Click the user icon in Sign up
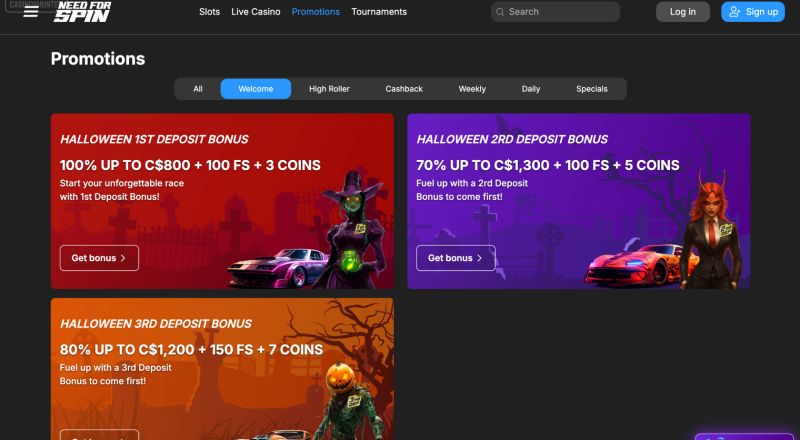 point(734,12)
